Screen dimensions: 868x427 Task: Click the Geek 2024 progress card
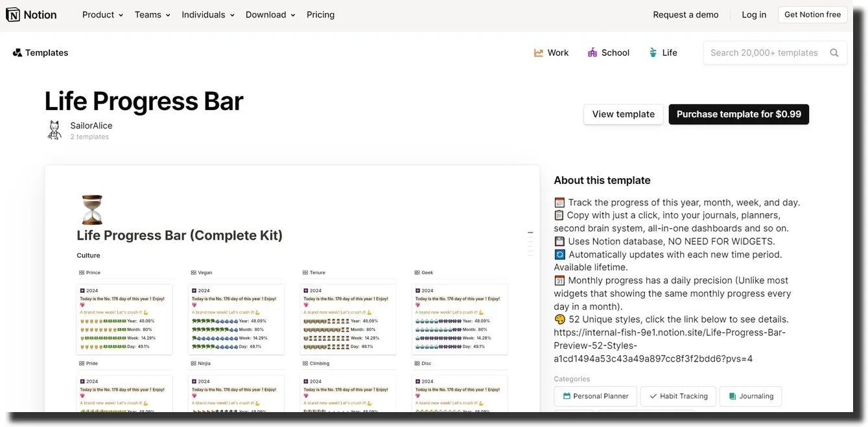click(460, 319)
